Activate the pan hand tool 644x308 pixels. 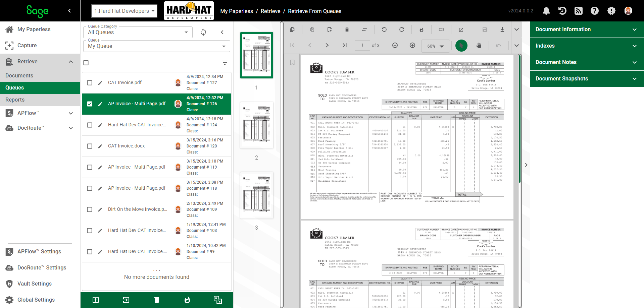479,45
